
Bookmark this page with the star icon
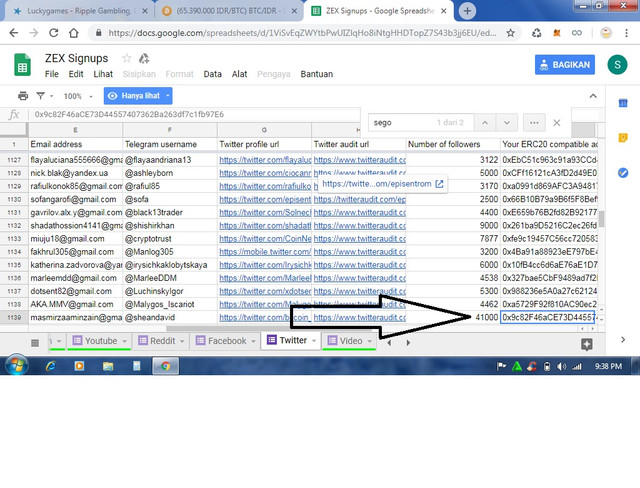pyautogui.click(x=510, y=33)
